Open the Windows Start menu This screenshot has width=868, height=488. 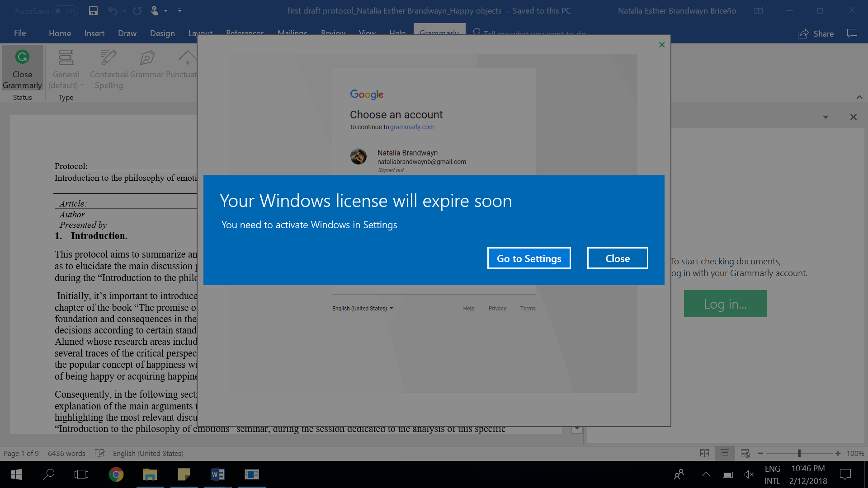point(16,474)
